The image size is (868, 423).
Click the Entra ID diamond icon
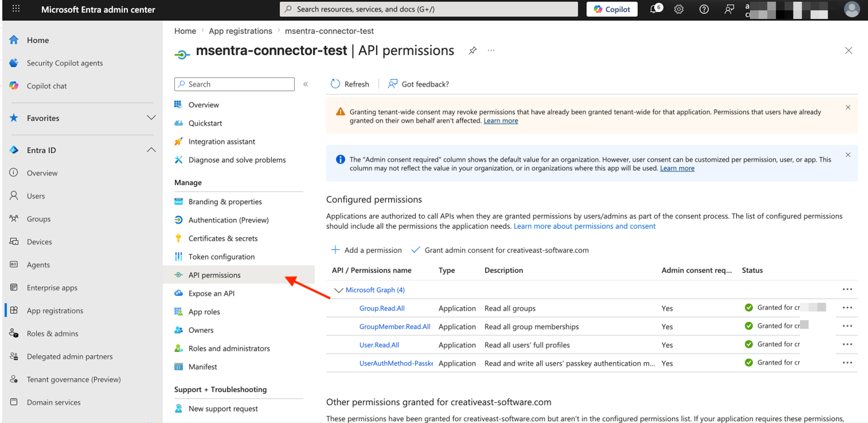pos(14,150)
